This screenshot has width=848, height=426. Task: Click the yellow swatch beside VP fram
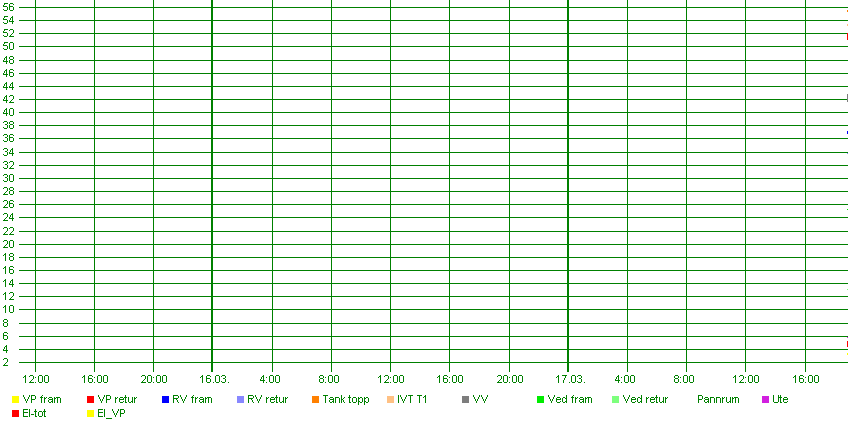15,400
